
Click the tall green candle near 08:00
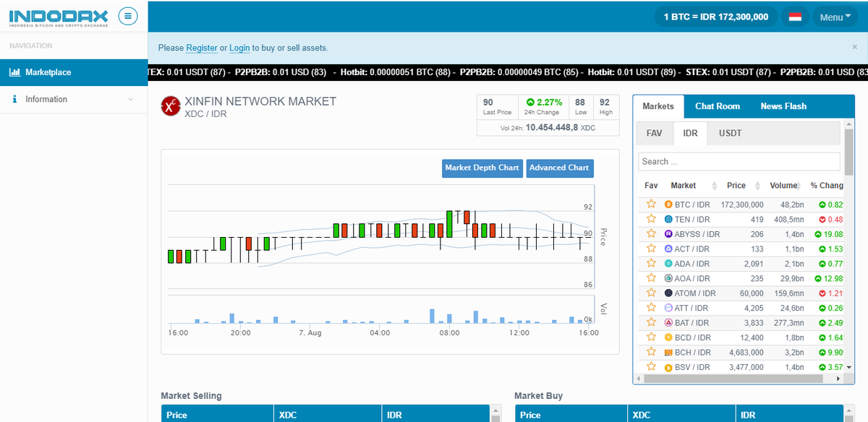[x=450, y=224]
